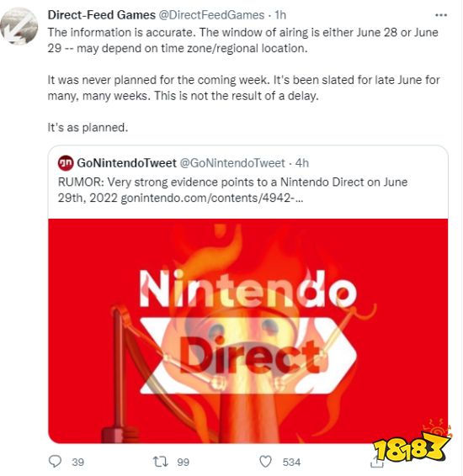Click the share icon under the tweet
Screen dimensions: 463x476
point(377,462)
